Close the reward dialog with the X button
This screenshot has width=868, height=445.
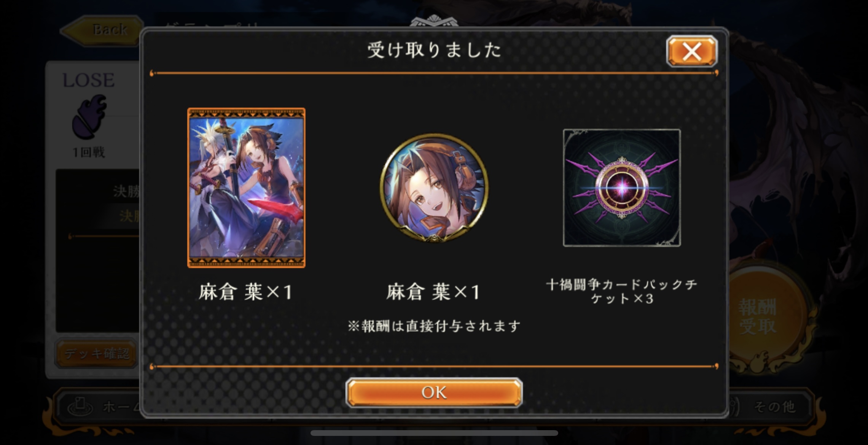click(x=692, y=51)
